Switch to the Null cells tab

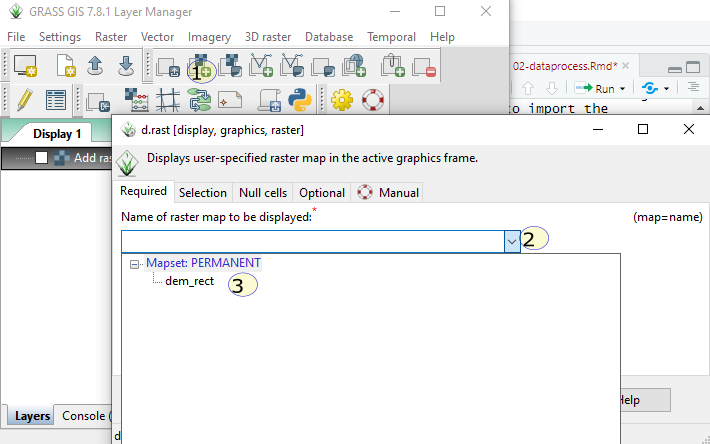(x=262, y=192)
